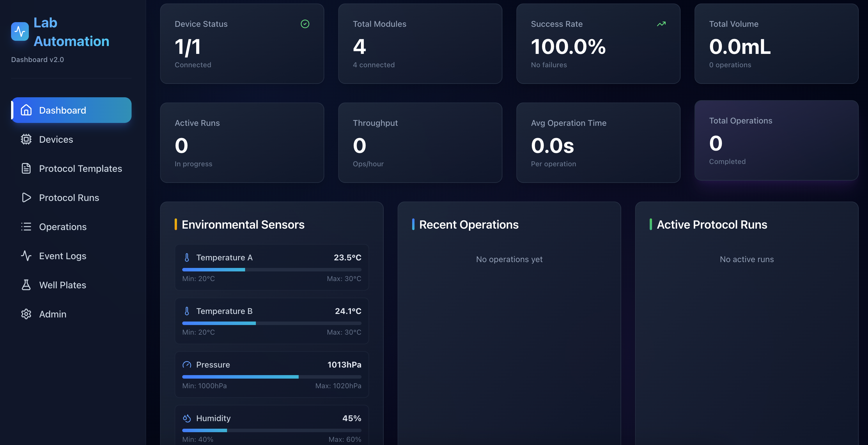Image resolution: width=868 pixels, height=445 pixels.
Task: Click the thermometer icon beside Temperature A
Action: [187, 257]
